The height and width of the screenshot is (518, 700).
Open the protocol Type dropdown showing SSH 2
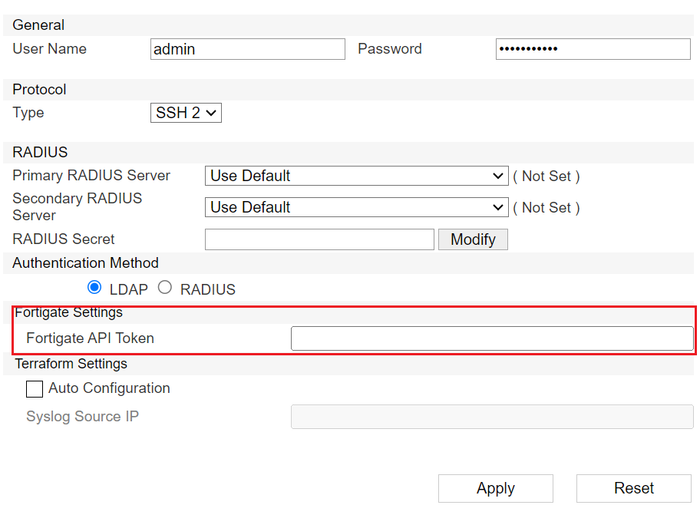tap(185, 113)
